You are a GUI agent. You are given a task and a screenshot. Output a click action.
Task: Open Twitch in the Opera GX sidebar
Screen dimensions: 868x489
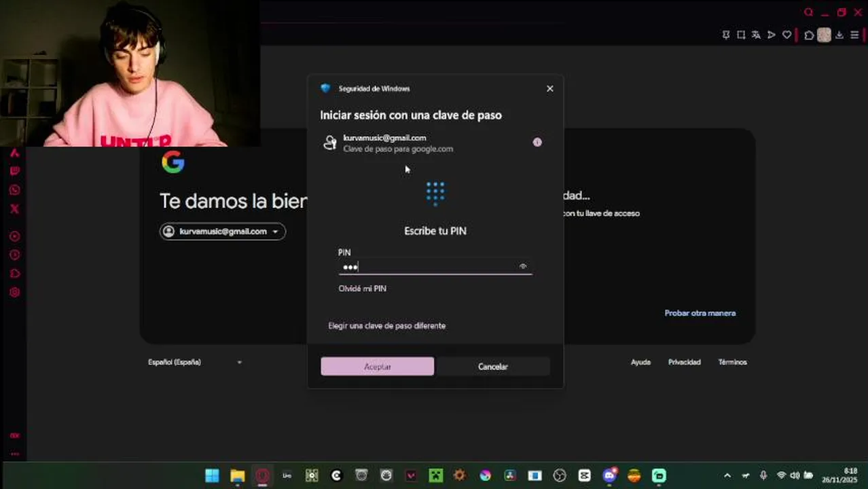15,171
